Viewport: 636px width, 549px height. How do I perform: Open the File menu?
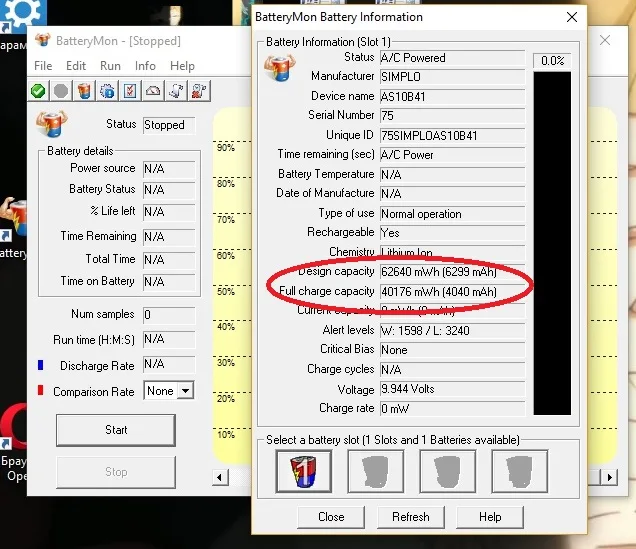click(x=43, y=66)
